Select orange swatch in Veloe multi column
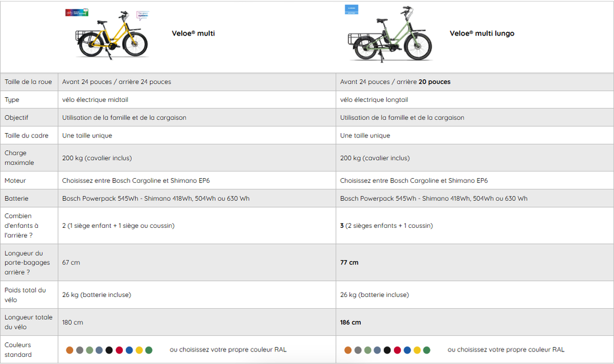The height and width of the screenshot is (364, 614). 70,350
